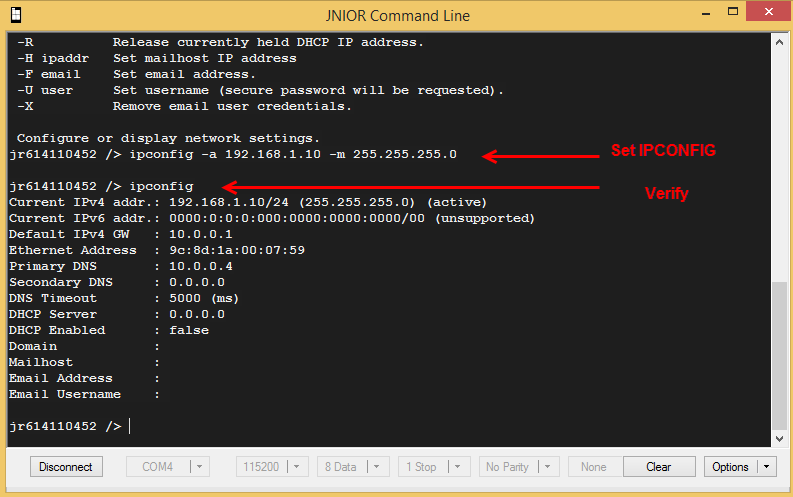Click the 'DHCP Server' line
This screenshot has width=793, height=497.
[117, 314]
